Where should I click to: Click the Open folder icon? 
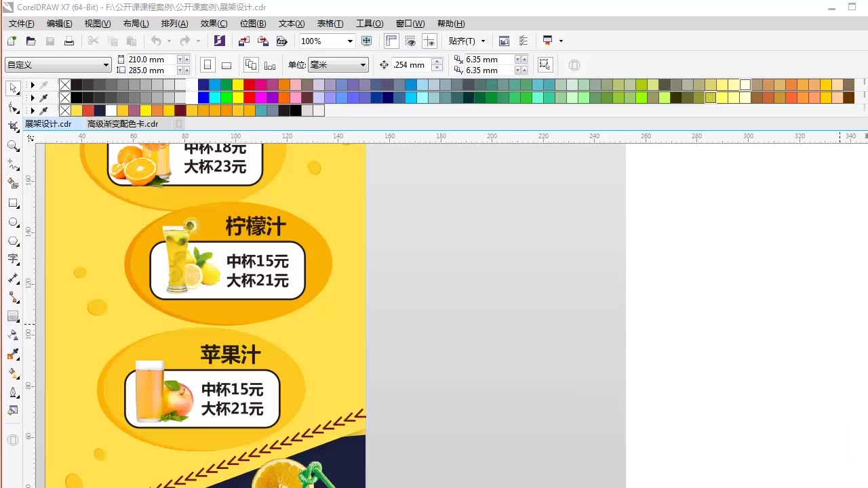31,41
